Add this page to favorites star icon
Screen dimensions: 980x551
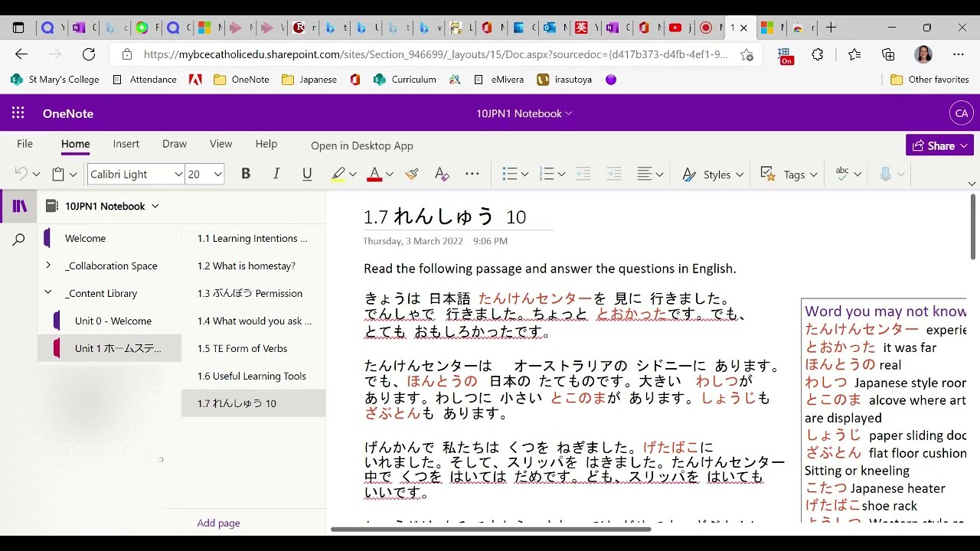(746, 54)
